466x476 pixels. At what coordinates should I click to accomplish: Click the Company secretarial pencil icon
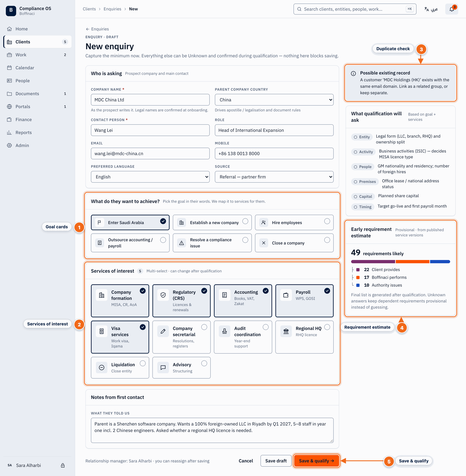click(x=163, y=331)
